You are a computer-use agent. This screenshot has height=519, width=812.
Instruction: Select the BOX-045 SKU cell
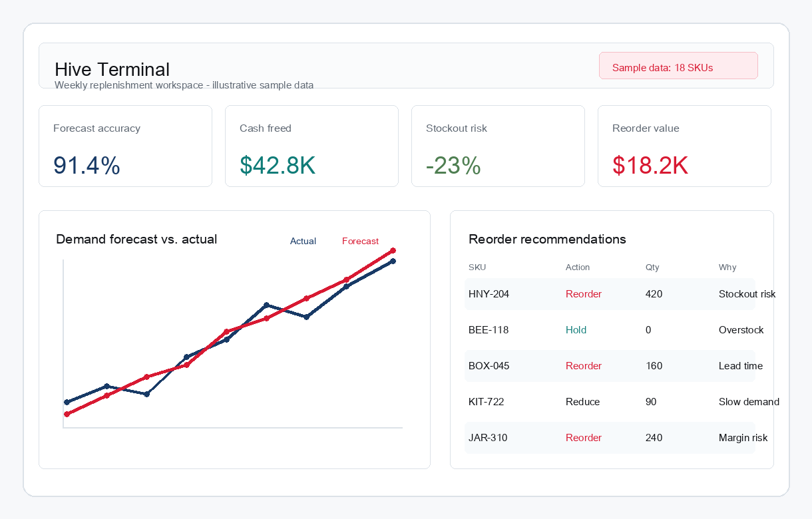point(489,366)
